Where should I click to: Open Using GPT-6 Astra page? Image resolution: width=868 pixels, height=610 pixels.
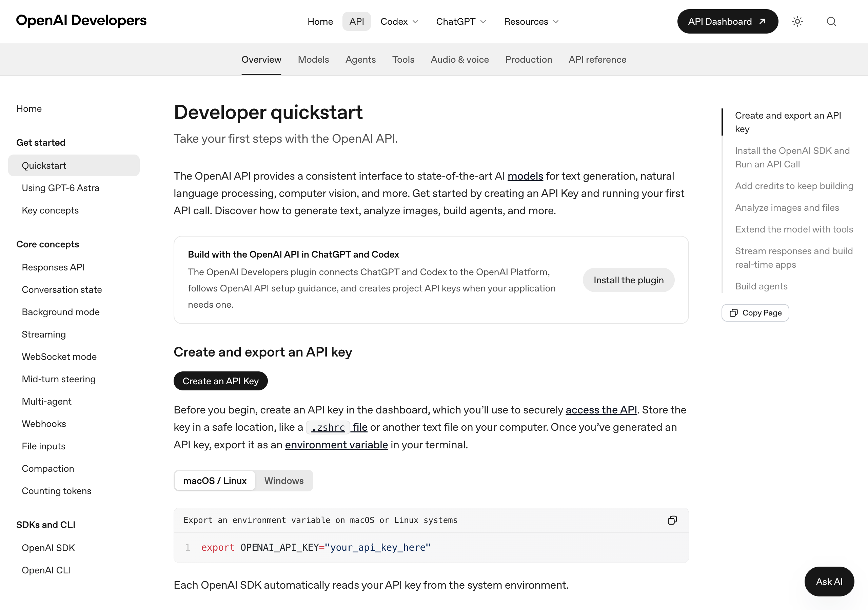point(60,188)
